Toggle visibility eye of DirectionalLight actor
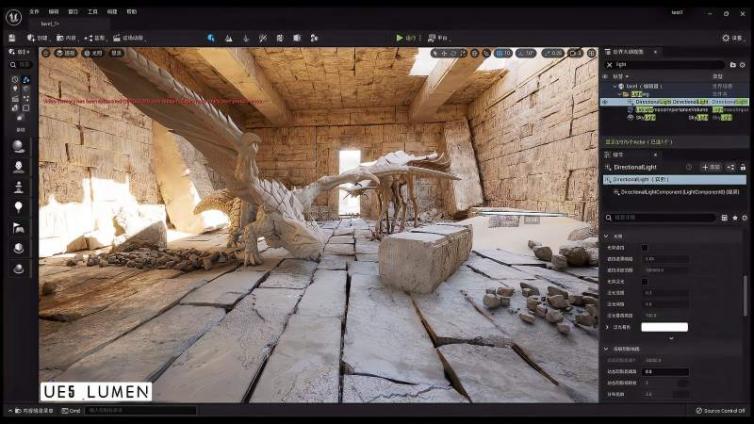The image size is (754, 424). click(604, 101)
